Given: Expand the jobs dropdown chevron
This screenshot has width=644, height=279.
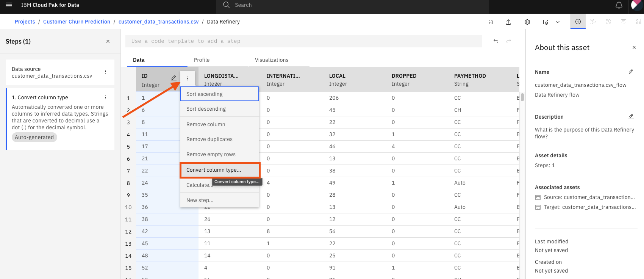Looking at the screenshot, I should click(x=558, y=22).
